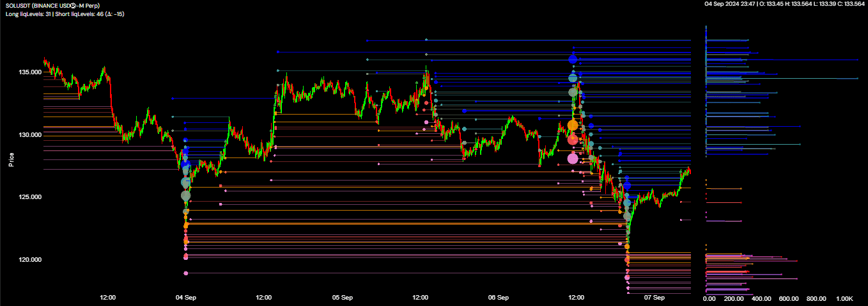Click the 12:00 label between 04 Sep and 05 Sep
Screen dimensions: 868x306
tap(264, 298)
